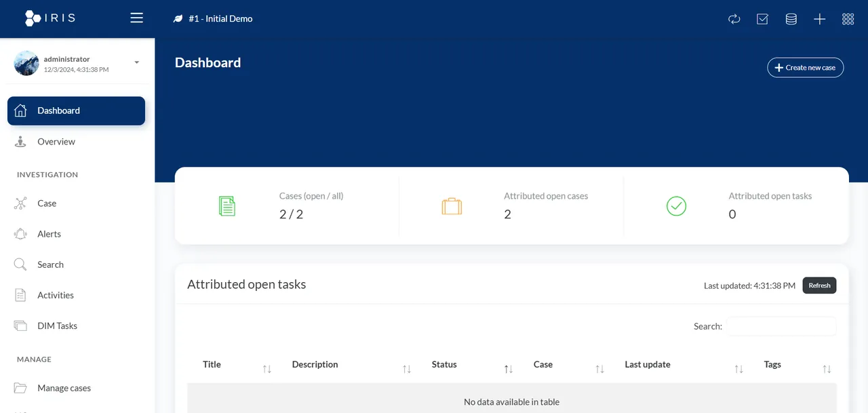
Task: Open the grid apps icon in the top bar
Action: pos(848,19)
